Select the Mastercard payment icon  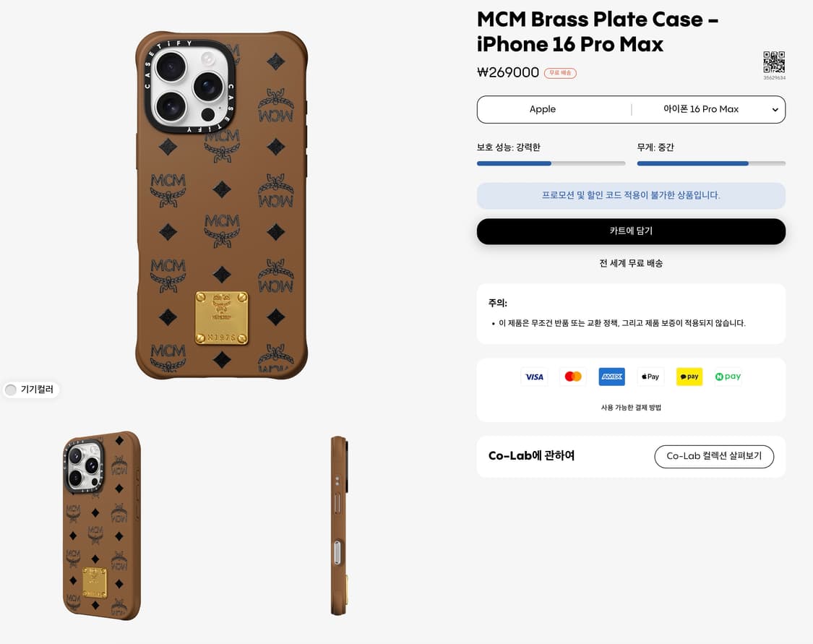(573, 377)
